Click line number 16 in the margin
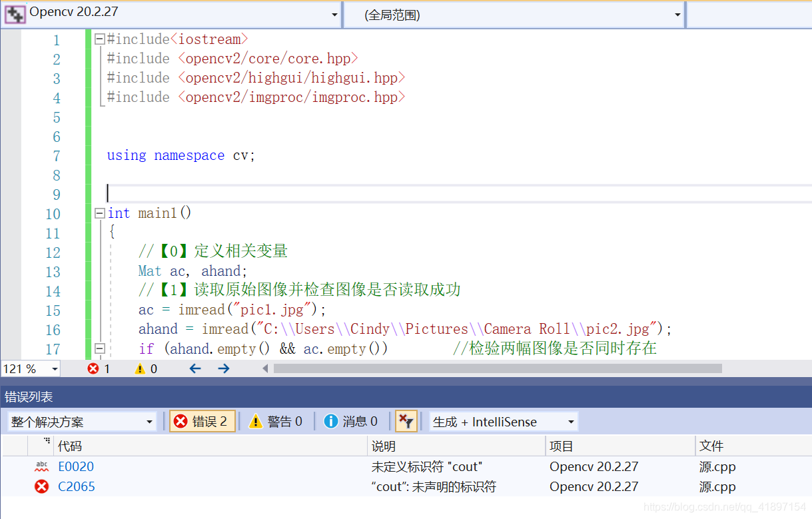The image size is (812, 519). pyautogui.click(x=53, y=330)
